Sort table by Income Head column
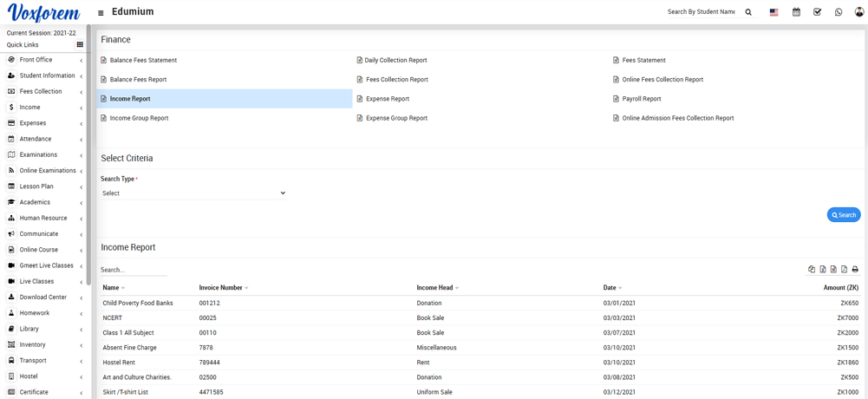868x399 pixels. [x=438, y=288]
